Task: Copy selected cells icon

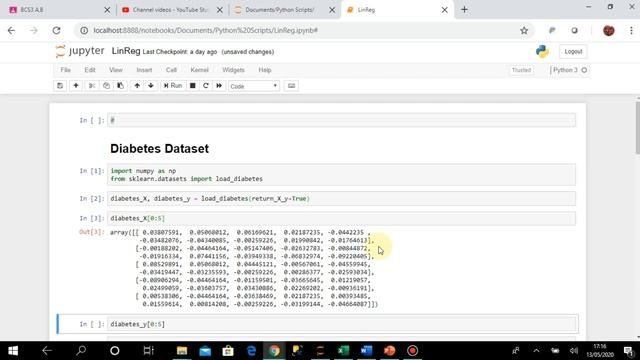Action: (106, 86)
